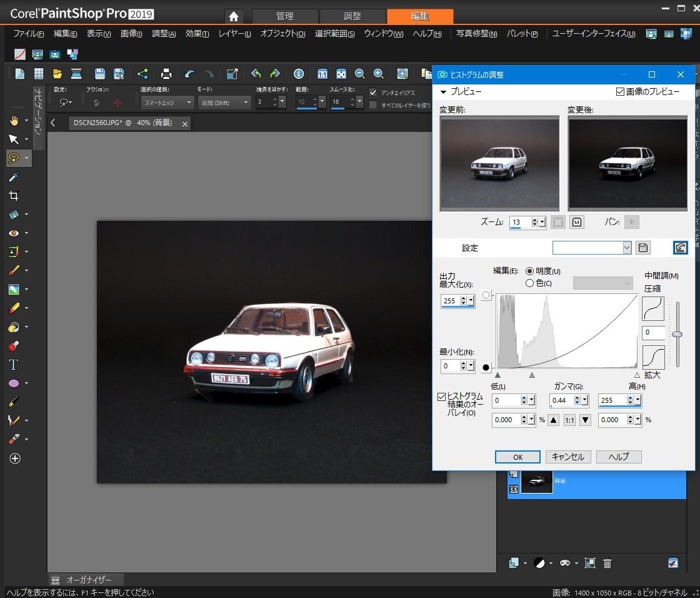Toggle histogram result overlay checkbox
The height and width of the screenshot is (598, 700).
point(441,397)
